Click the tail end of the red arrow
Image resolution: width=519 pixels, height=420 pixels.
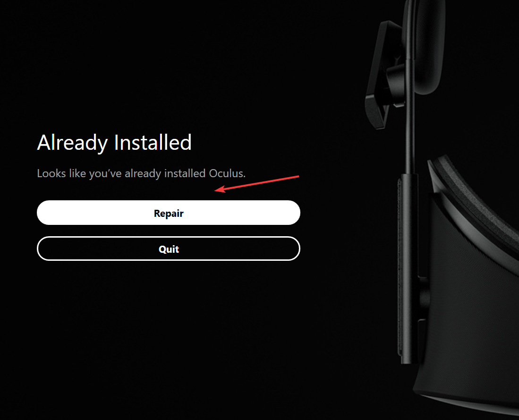coord(298,177)
